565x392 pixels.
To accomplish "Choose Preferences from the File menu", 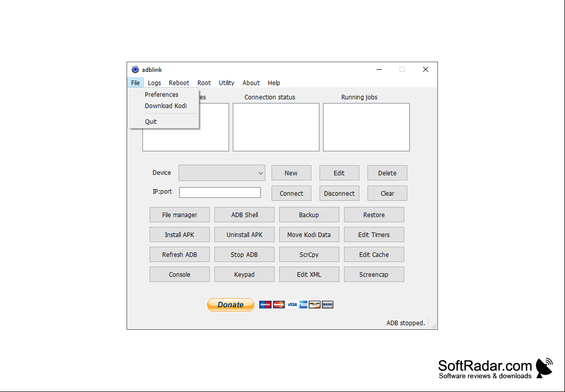I will (x=163, y=95).
